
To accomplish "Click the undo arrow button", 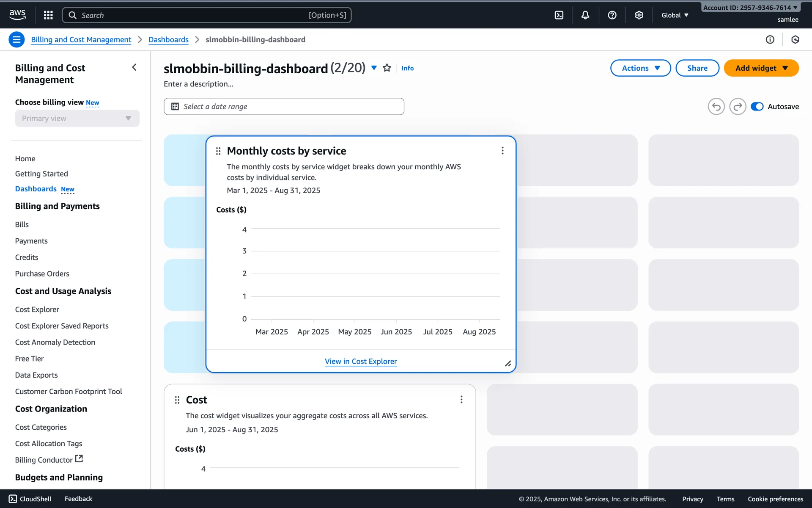I will [x=716, y=107].
